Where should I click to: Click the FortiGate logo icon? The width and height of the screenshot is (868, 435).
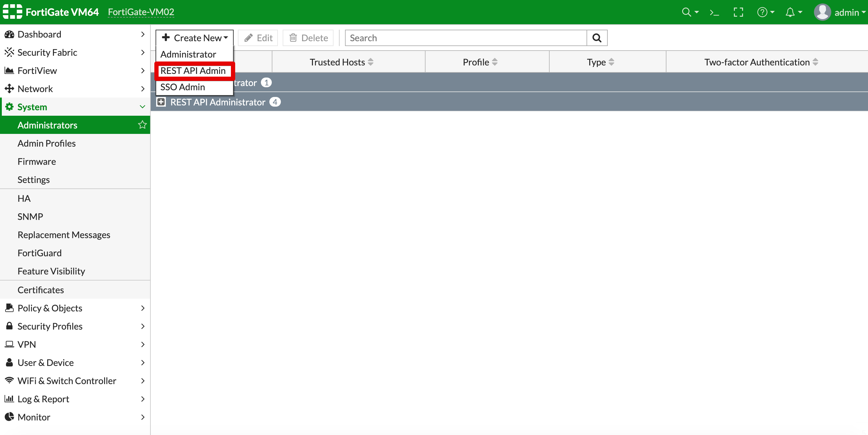coord(12,12)
